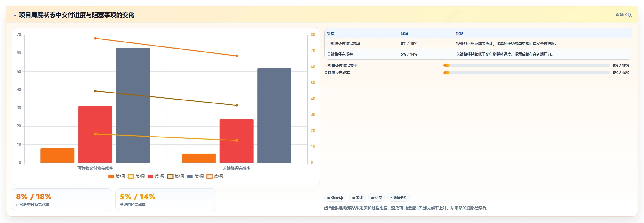Click the 双轴关联 badge
Screen dimensions: 644x223
click(x=623, y=15)
